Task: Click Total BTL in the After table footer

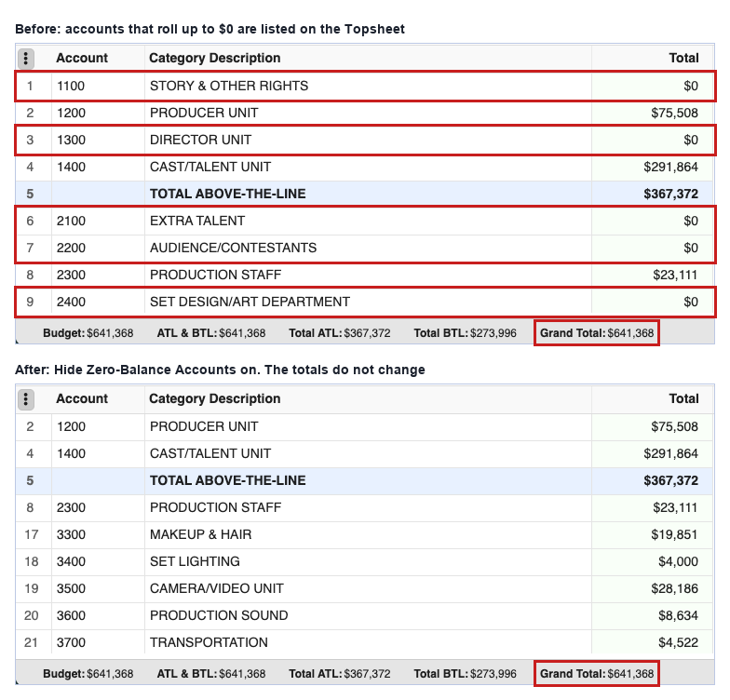Action: (x=466, y=674)
